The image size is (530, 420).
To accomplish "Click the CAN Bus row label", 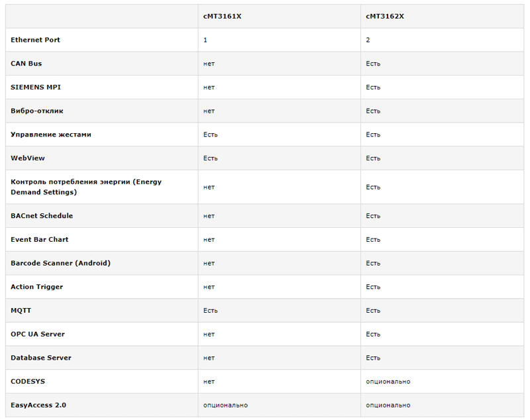I will (x=26, y=64).
